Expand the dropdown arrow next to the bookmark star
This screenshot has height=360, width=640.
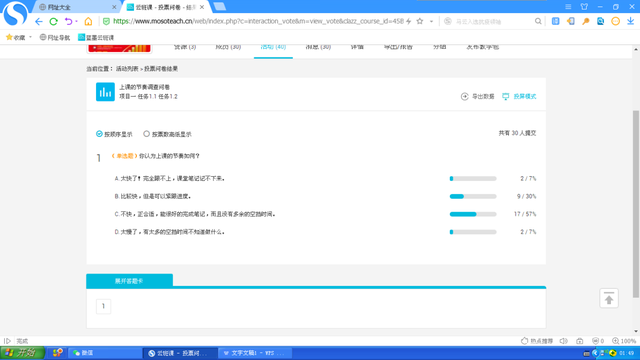click(x=431, y=21)
